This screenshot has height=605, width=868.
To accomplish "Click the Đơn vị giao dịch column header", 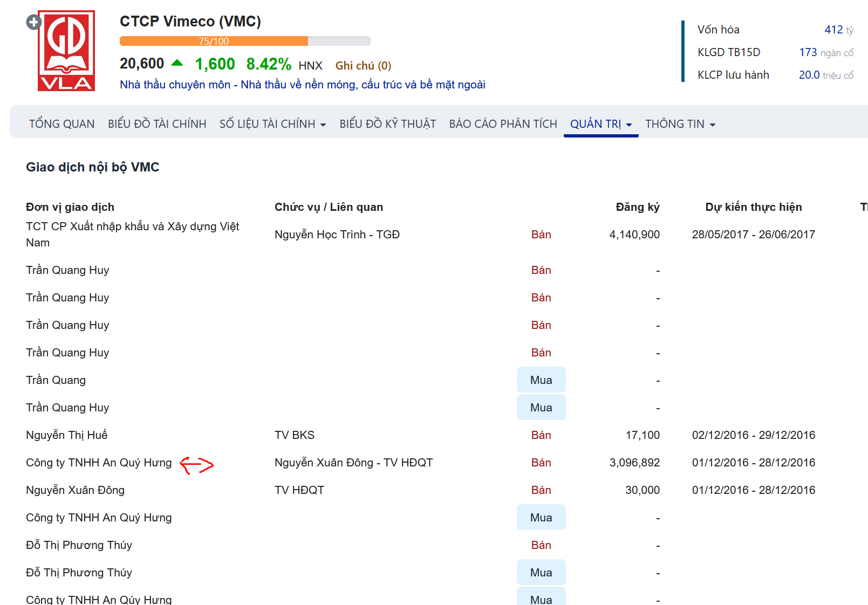I will [70, 207].
